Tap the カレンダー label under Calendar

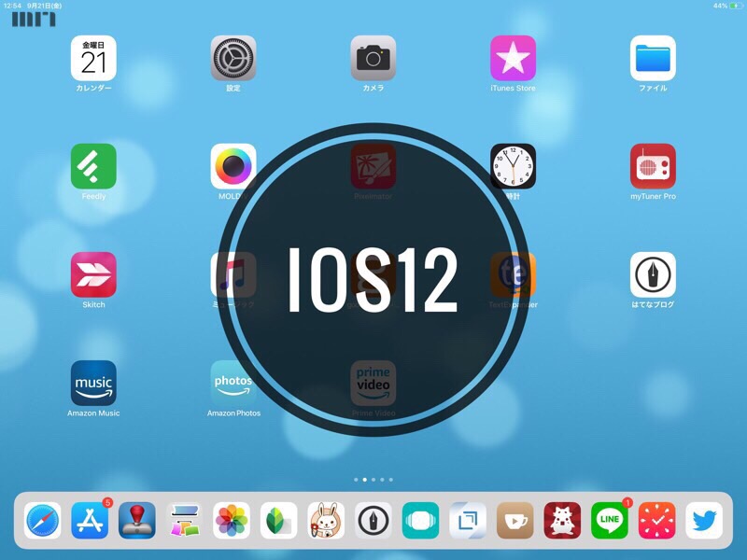[93, 88]
